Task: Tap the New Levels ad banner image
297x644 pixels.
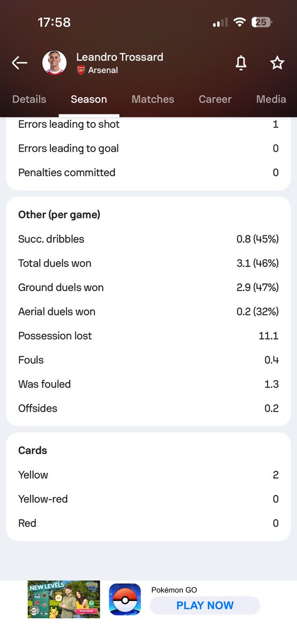Action: pos(64,599)
